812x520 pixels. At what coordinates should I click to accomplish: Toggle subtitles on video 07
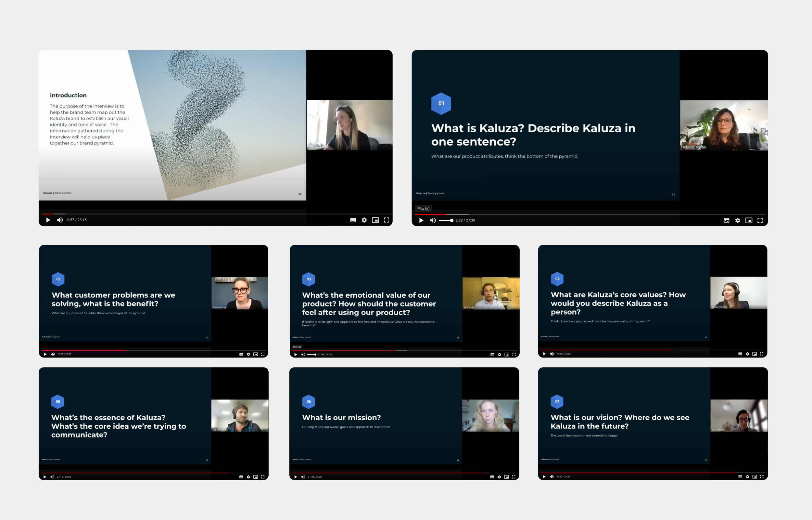740,476
